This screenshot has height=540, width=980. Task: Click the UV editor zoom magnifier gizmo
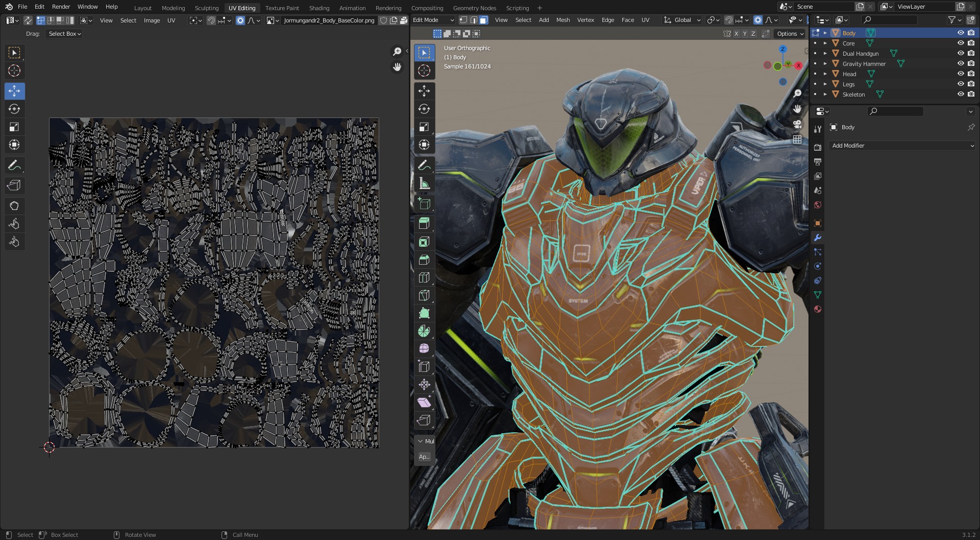[397, 52]
